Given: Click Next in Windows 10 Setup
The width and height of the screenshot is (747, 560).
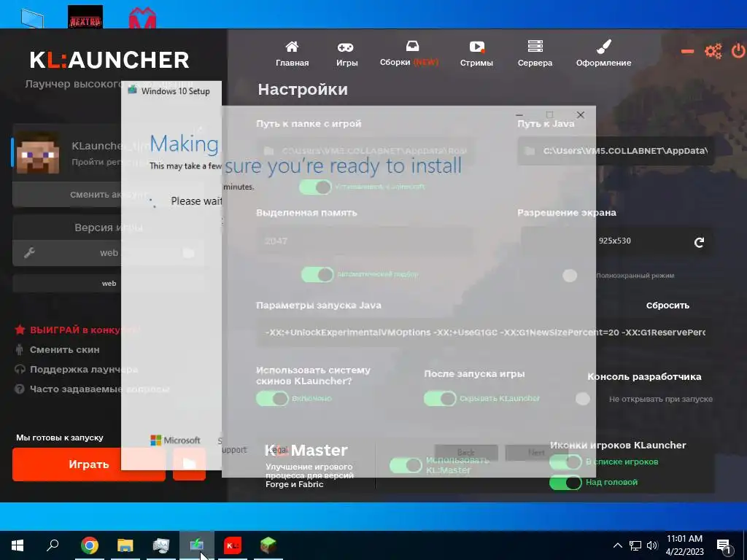Looking at the screenshot, I should 536,452.
